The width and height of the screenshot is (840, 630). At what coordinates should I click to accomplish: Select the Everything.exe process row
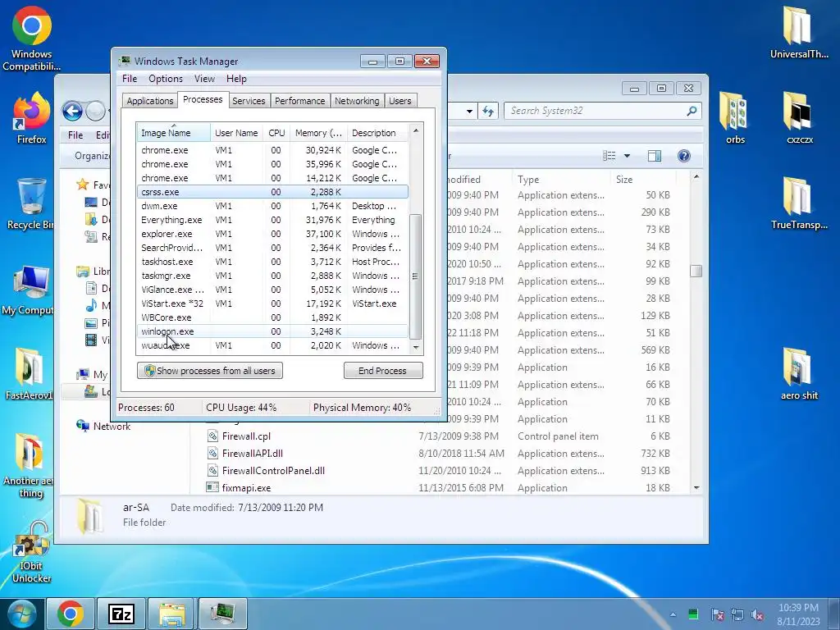272,220
